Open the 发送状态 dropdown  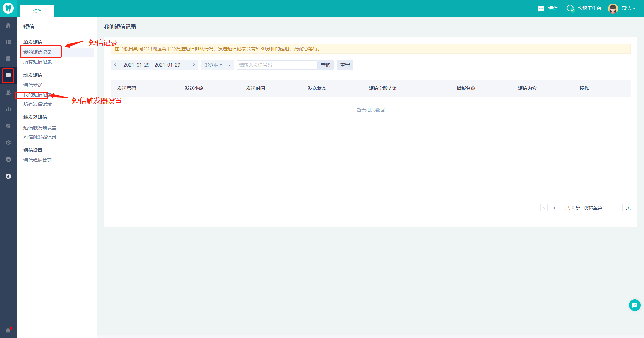[217, 65]
